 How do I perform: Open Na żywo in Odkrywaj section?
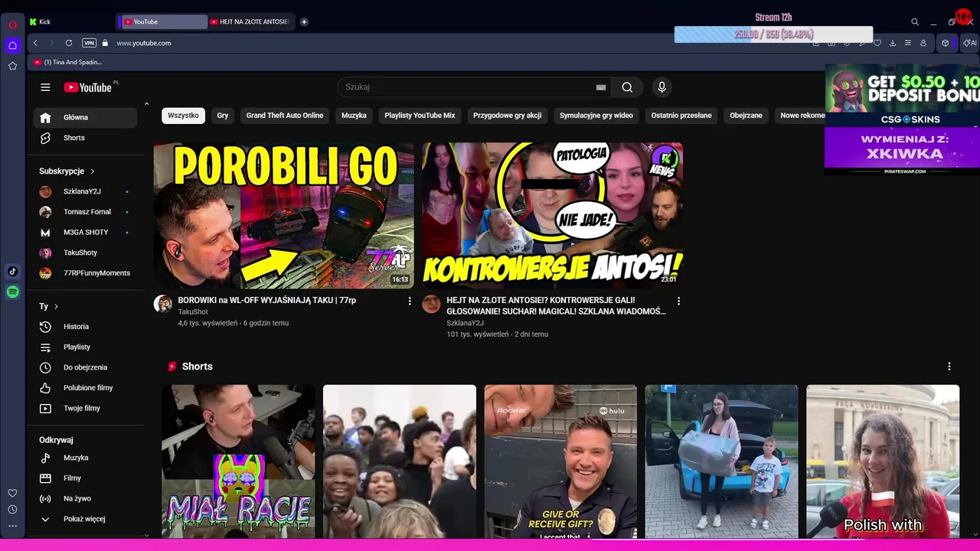pyautogui.click(x=85, y=498)
